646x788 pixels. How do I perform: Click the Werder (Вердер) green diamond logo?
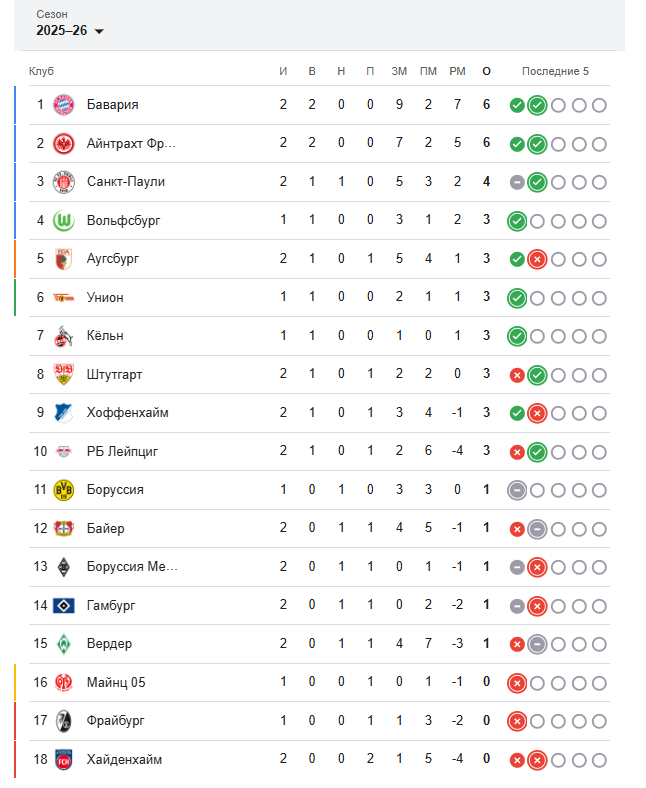64,644
